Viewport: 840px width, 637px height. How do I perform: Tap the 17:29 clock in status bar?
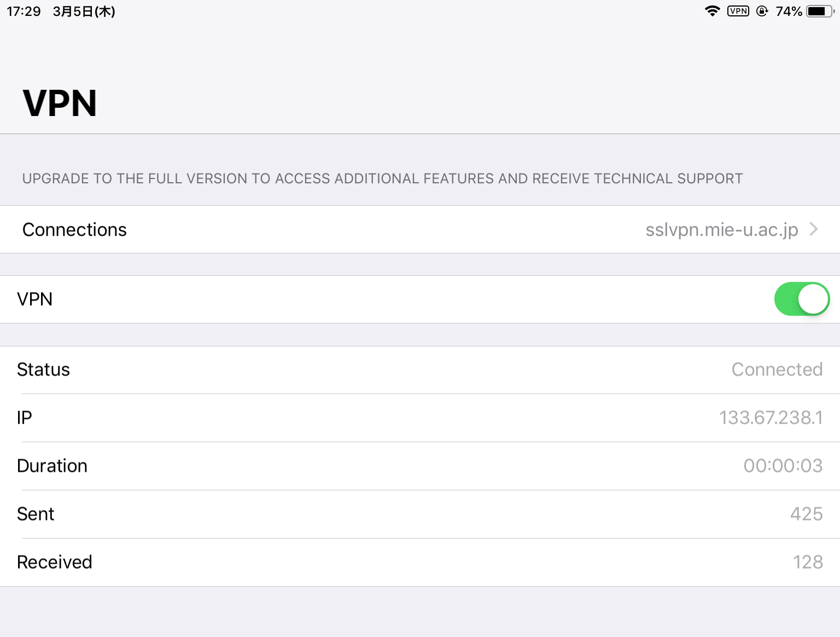pyautogui.click(x=24, y=11)
